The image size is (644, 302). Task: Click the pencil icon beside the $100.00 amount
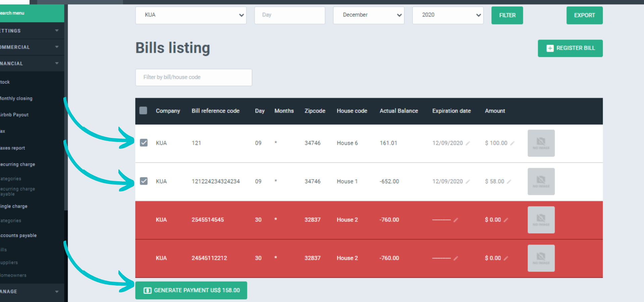pyautogui.click(x=512, y=143)
